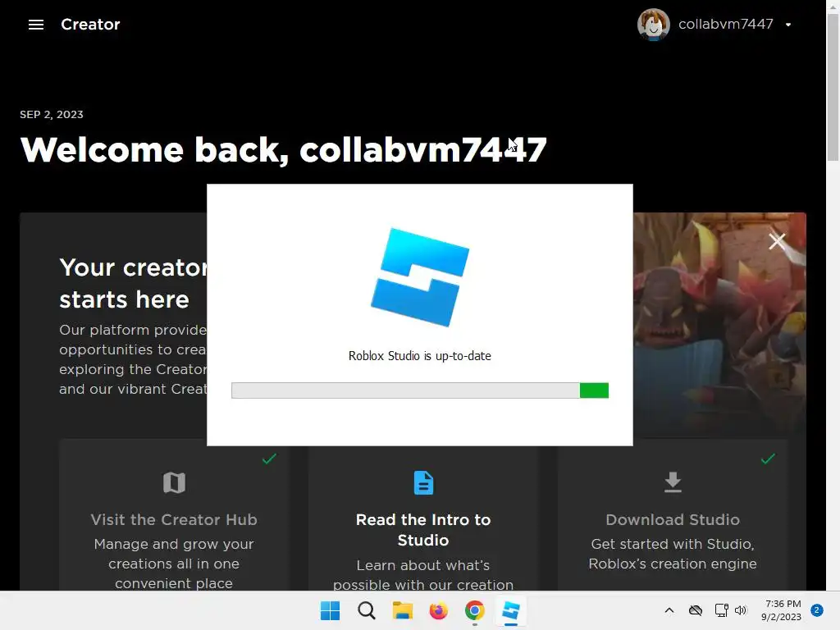
Task: Click the Learn about what's possible description
Action: tap(423, 575)
